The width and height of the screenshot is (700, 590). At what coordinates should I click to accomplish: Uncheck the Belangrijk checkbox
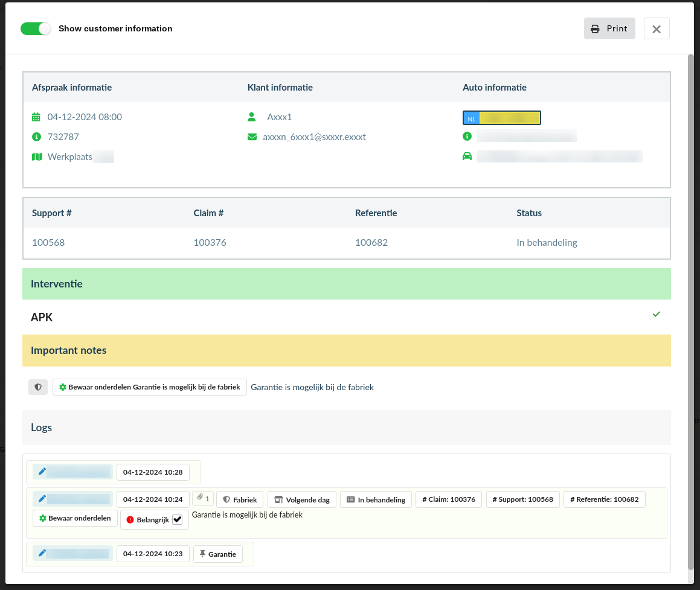(x=177, y=519)
